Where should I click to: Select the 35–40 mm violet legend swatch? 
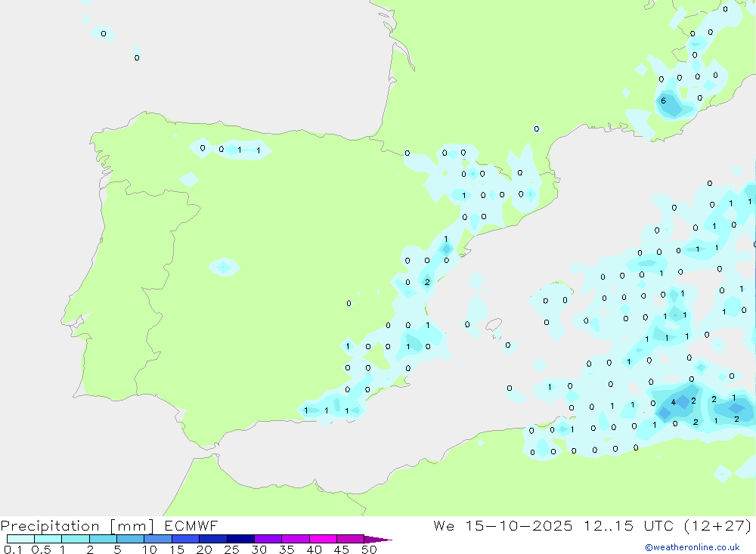[x=295, y=539]
